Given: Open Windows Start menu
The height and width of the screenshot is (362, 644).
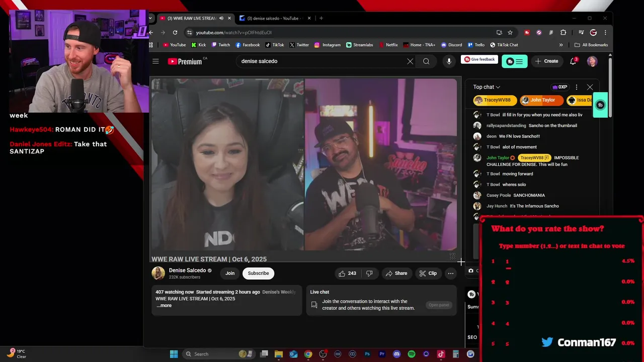Looking at the screenshot, I should (174, 354).
